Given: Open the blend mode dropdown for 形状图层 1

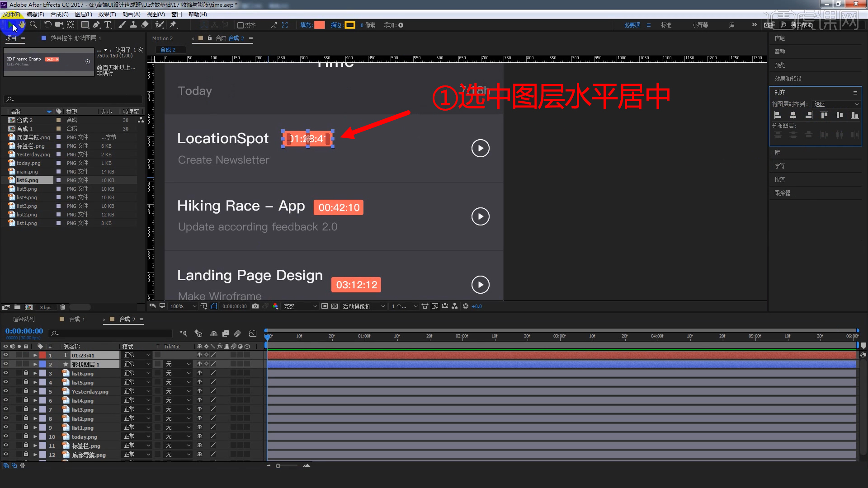Looking at the screenshot, I should click(x=137, y=364).
